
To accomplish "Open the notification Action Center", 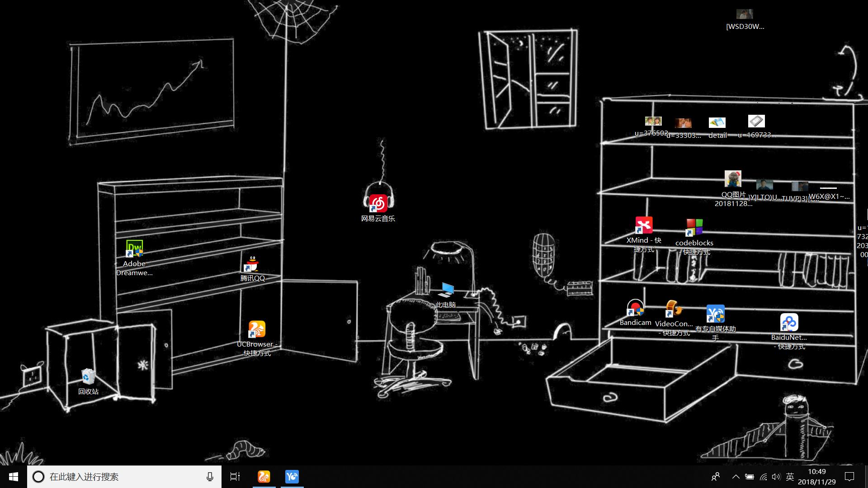I will 849,477.
